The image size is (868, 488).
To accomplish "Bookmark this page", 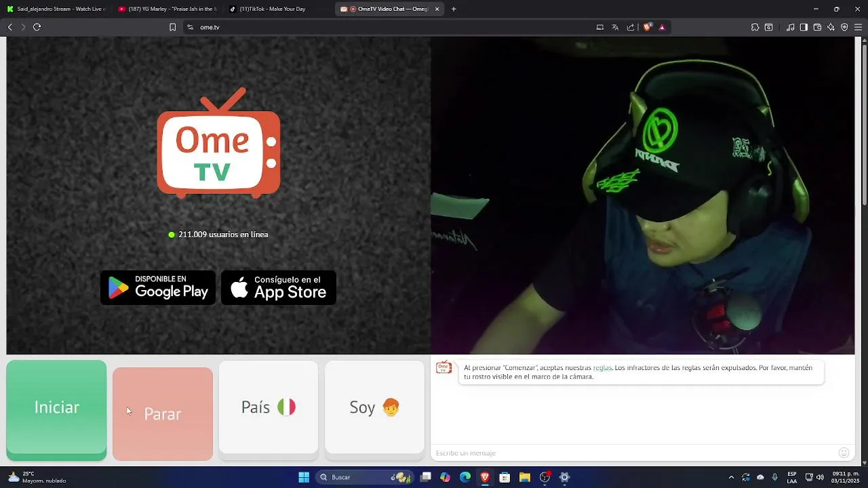I will 172,27.
